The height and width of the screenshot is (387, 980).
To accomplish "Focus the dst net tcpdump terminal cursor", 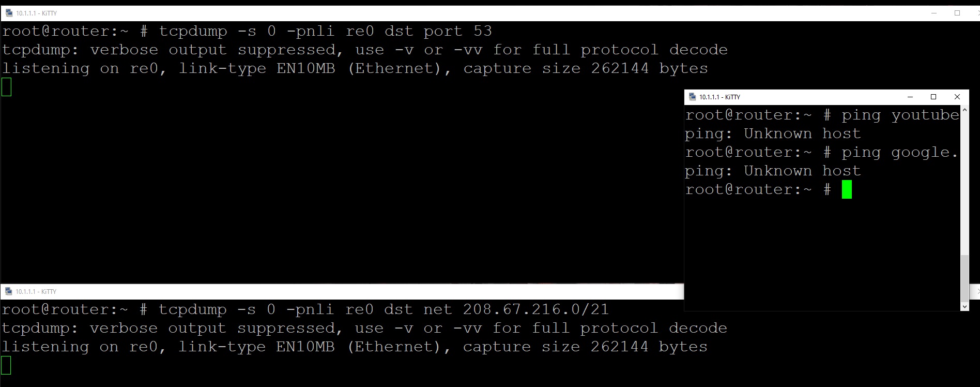I will [x=6, y=365].
